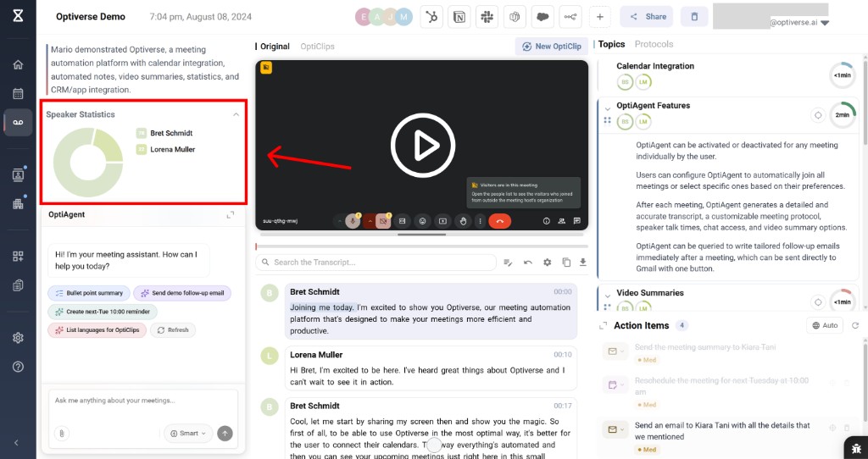Delete the meeting with the trash button

(x=694, y=17)
